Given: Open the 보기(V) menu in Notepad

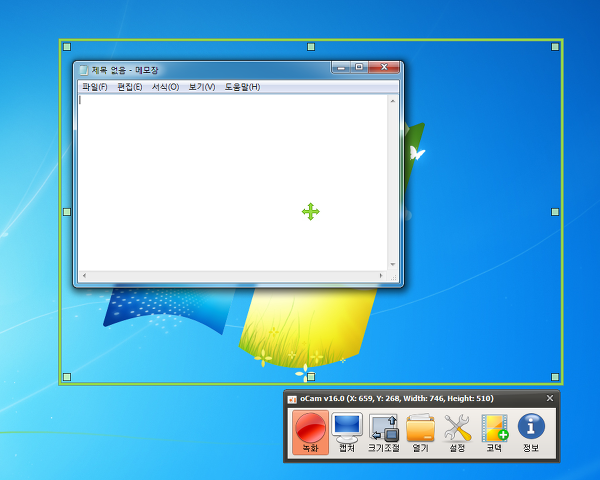Looking at the screenshot, I should point(202,87).
